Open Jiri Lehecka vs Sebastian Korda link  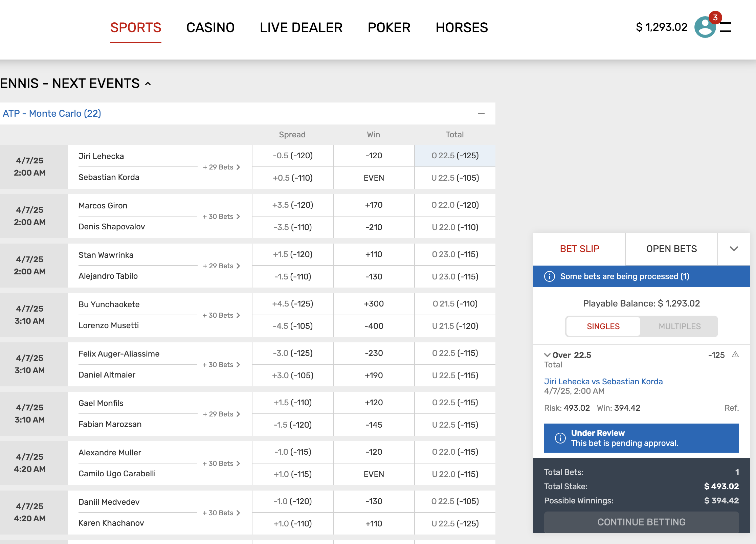point(603,382)
